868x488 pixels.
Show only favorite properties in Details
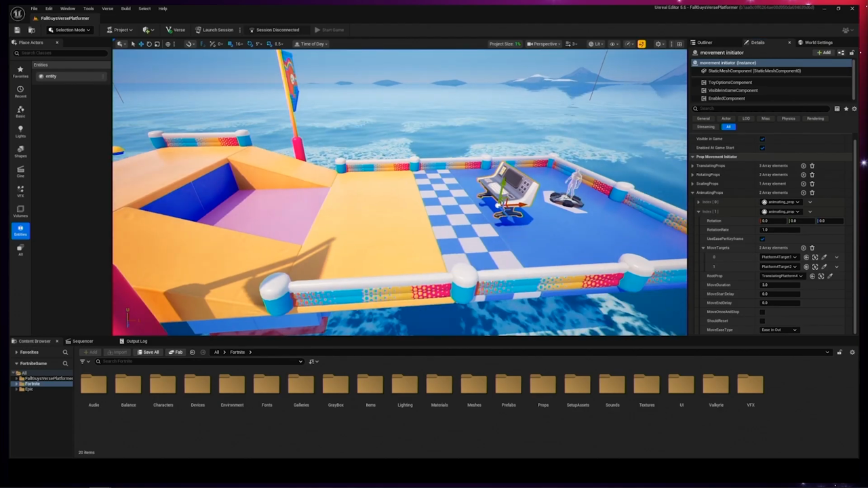point(846,109)
